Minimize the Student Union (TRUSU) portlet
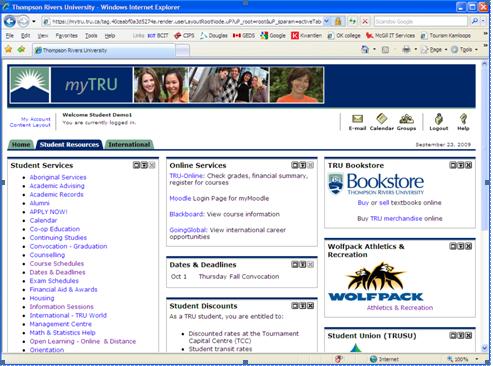Image resolution: width=493 pixels, height=366 pixels. tap(461, 335)
